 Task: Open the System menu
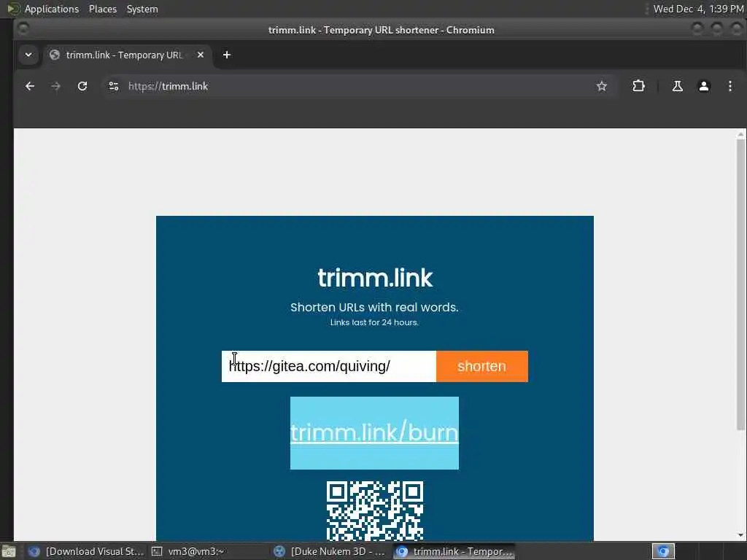(142, 9)
